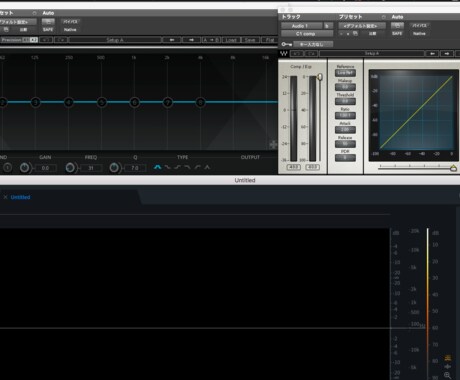This screenshot has width=460, height=380.
Task: Select EQ band node 4 on curve
Action: [x=69, y=102]
